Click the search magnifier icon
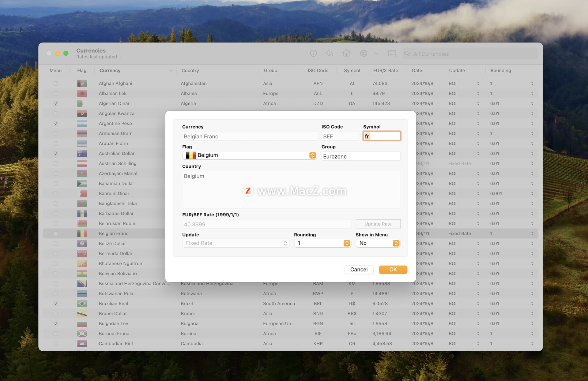Image resolution: width=588 pixels, height=381 pixels. [x=408, y=54]
